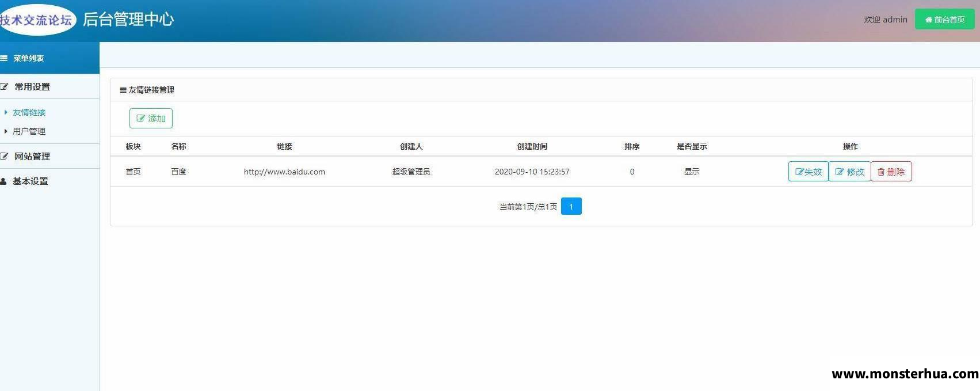The height and width of the screenshot is (391, 980).
Task: Click the hamburger icon beside 菜单列表
Action: 3,58
